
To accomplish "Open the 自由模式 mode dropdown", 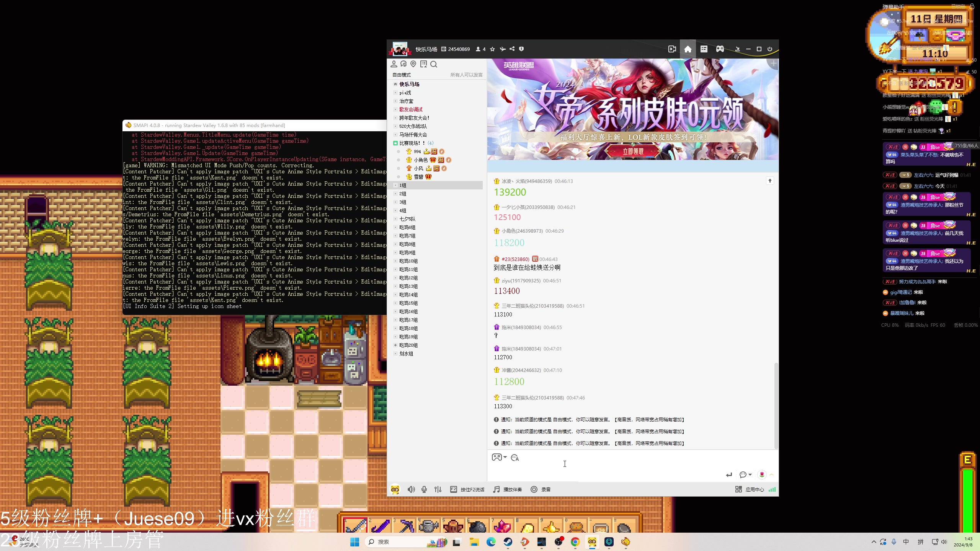I will 401,75.
